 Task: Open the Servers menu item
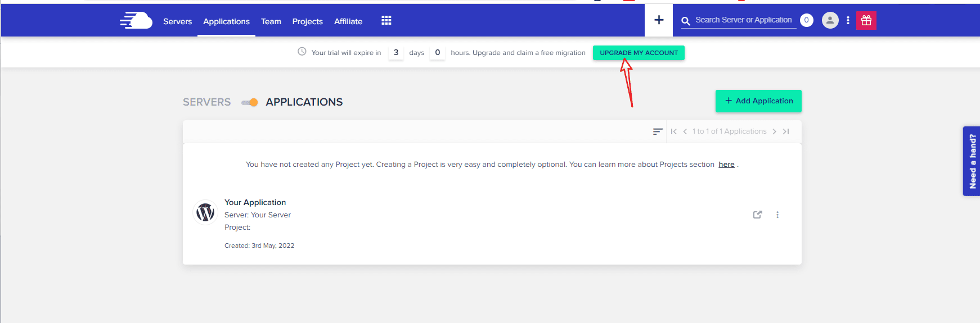177,21
